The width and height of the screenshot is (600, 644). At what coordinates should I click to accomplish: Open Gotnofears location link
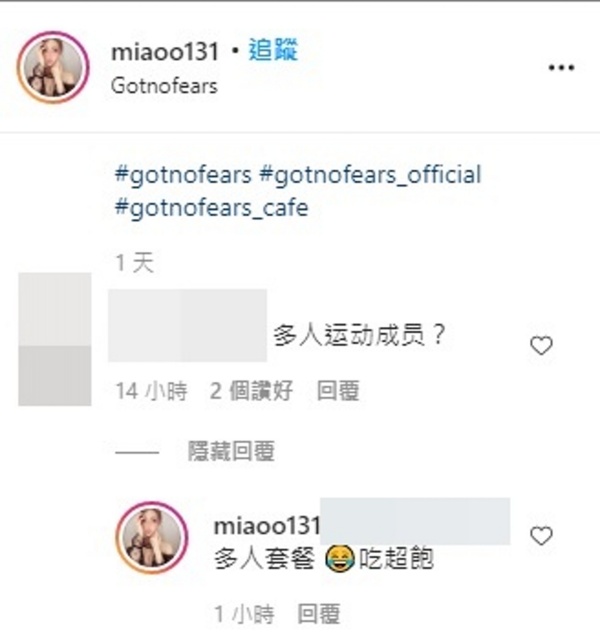[164, 86]
